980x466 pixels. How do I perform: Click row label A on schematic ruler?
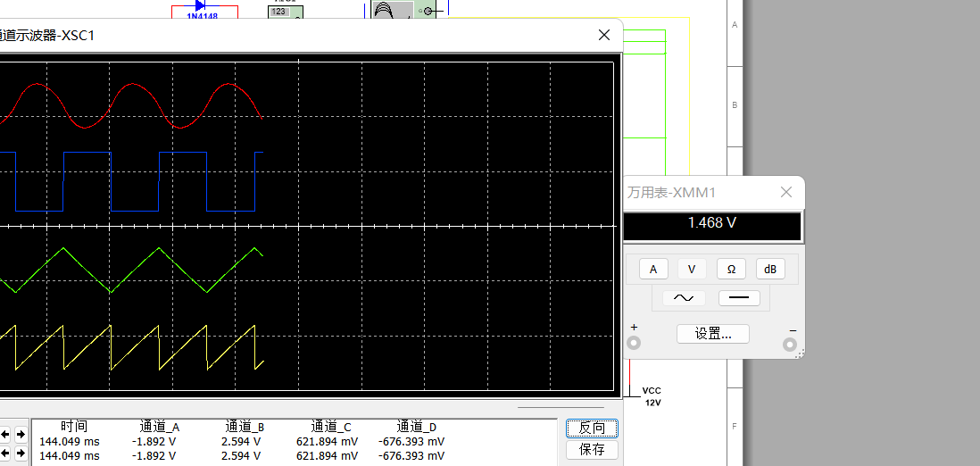click(x=735, y=25)
